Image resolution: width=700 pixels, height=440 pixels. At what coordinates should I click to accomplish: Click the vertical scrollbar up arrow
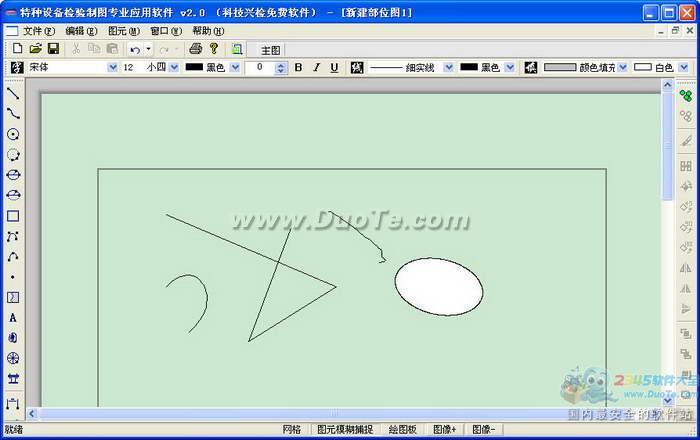[667, 85]
